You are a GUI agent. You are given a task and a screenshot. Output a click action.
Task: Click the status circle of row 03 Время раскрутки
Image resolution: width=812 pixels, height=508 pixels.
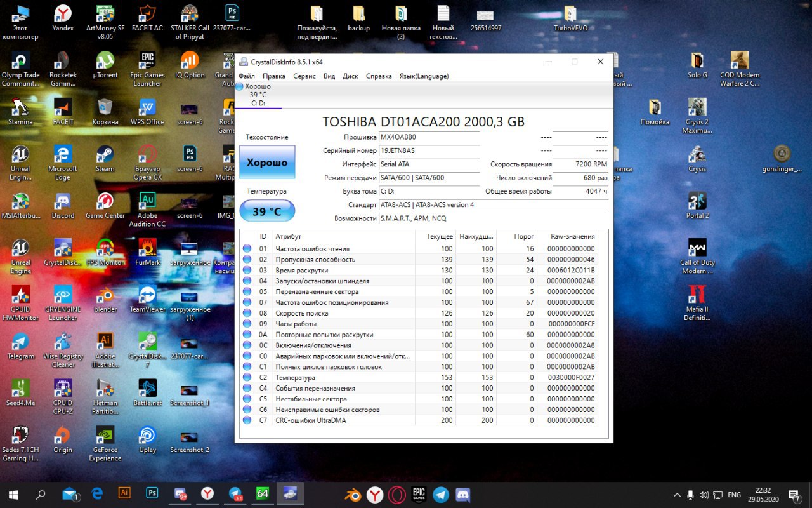pos(247,271)
